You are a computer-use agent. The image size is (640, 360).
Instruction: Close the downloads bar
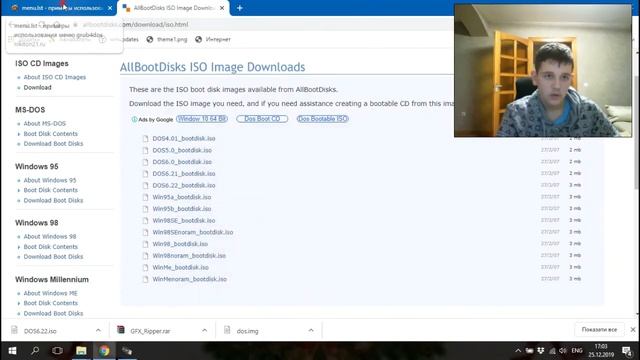click(633, 330)
